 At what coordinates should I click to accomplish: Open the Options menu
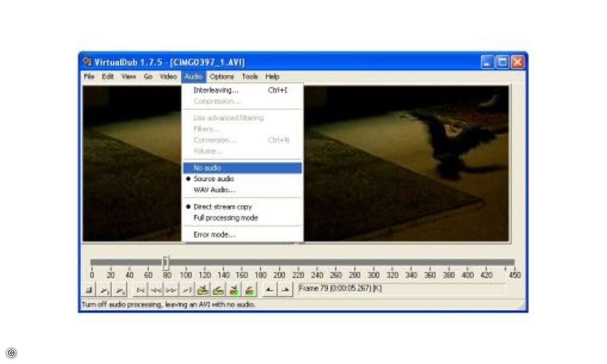pyautogui.click(x=222, y=77)
